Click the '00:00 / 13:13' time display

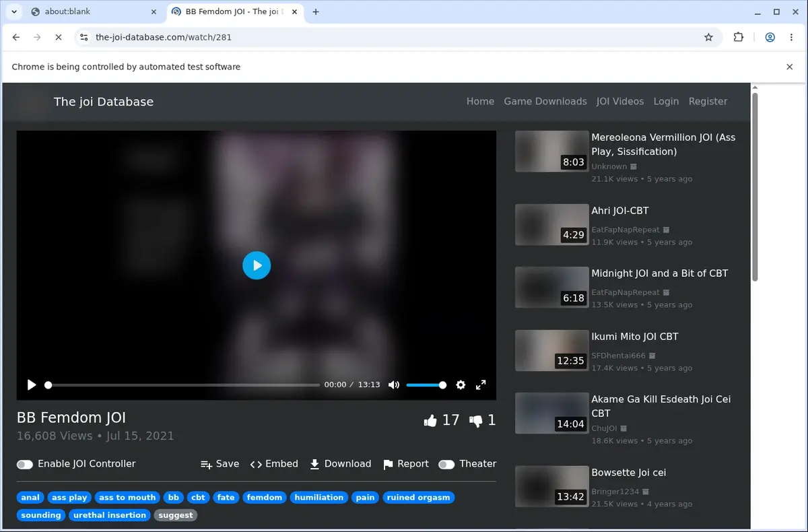pyautogui.click(x=352, y=385)
